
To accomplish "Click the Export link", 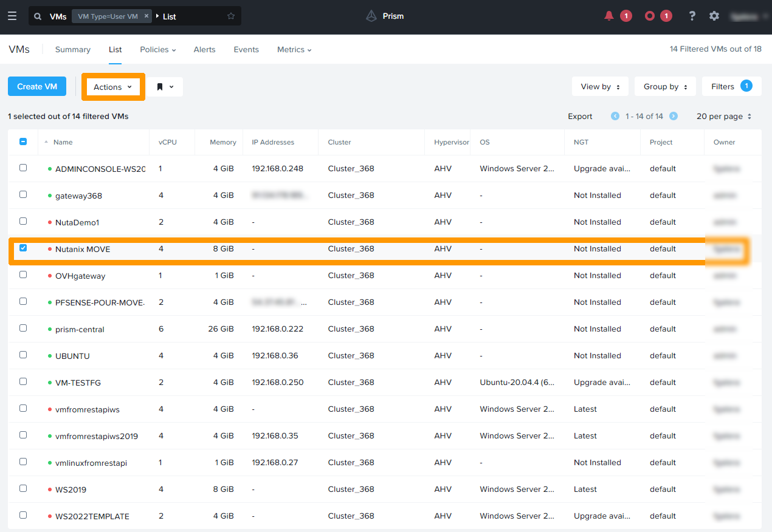I will tap(580, 116).
